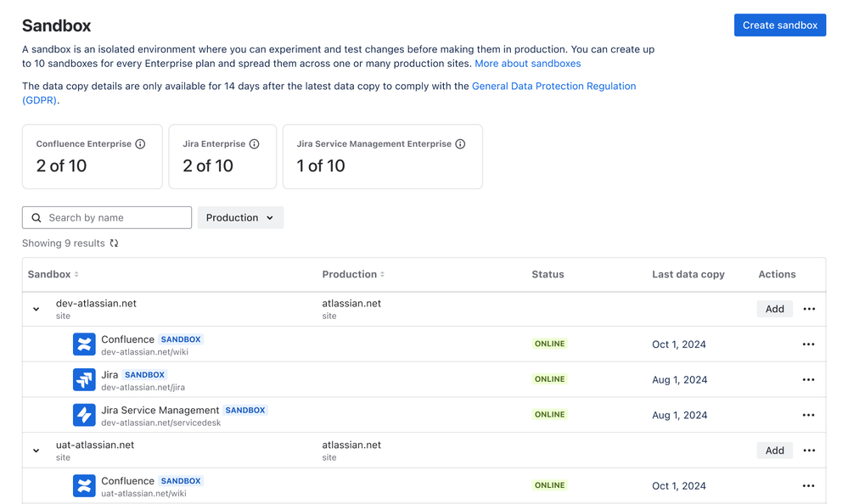The image size is (848, 504).
Task: Click the refresh results icon
Action: coord(114,244)
